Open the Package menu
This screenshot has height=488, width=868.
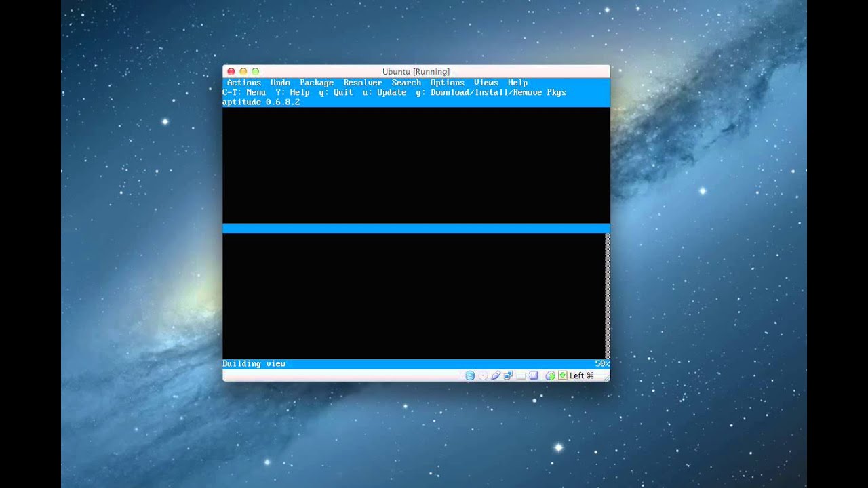pos(317,83)
